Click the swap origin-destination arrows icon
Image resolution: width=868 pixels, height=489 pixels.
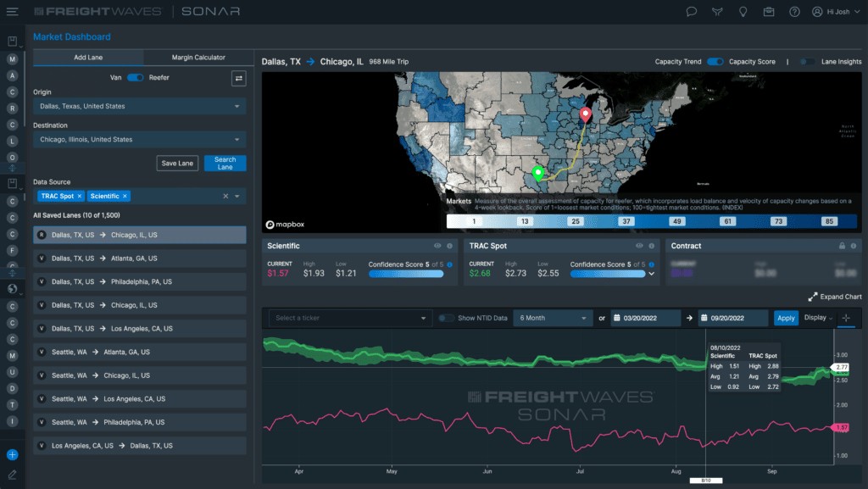pos(237,77)
